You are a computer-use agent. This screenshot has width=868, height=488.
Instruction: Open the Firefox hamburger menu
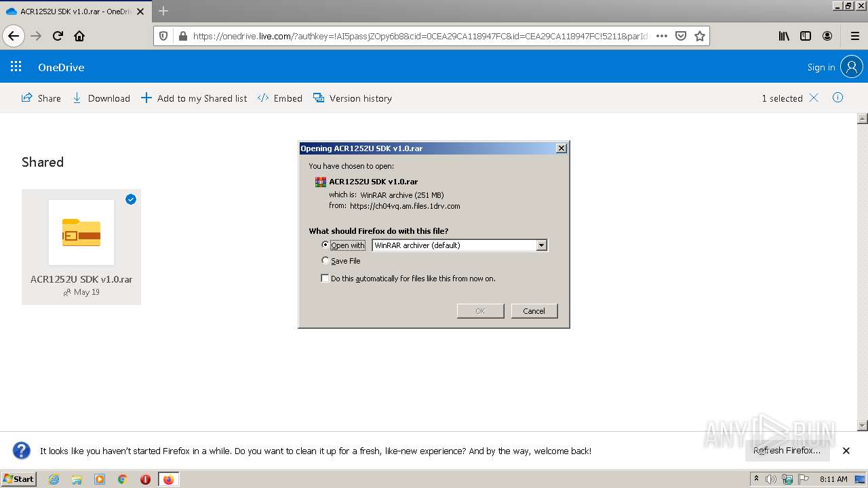point(854,36)
